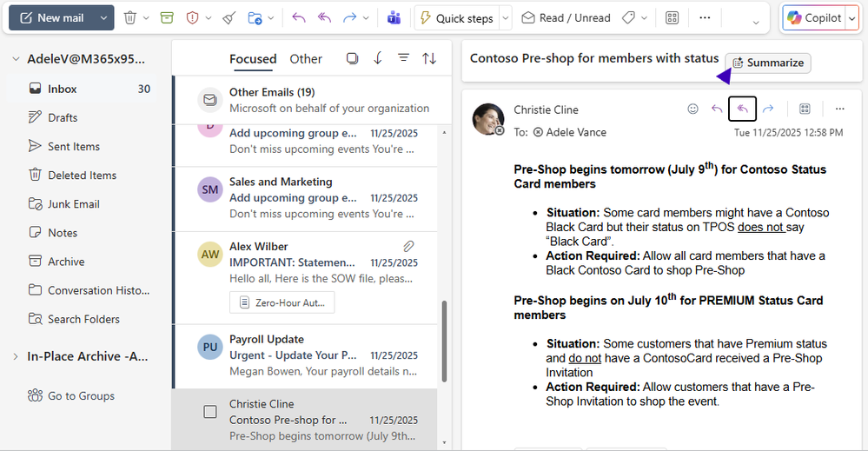Viewport: 868px width, 451px height.
Task: Open the Deleted Items folder
Action: 82,175
